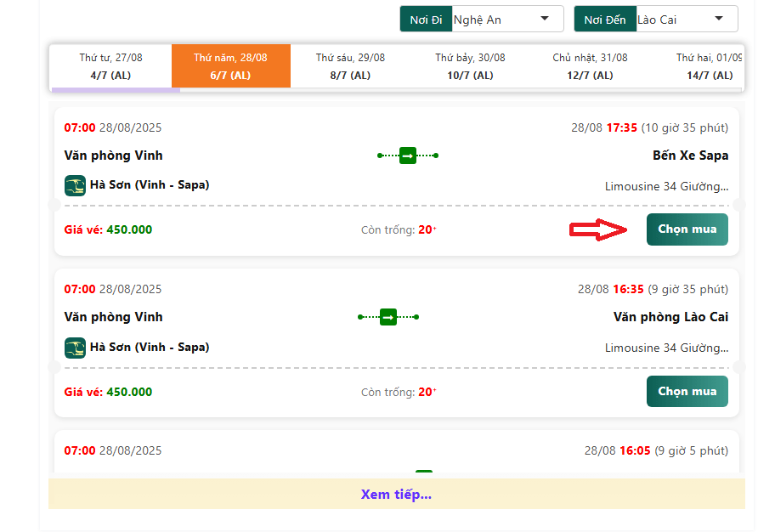The height and width of the screenshot is (532, 758).
Task: Click the green route arrow icon toward Văn phòng Lào Cai
Action: (388, 317)
